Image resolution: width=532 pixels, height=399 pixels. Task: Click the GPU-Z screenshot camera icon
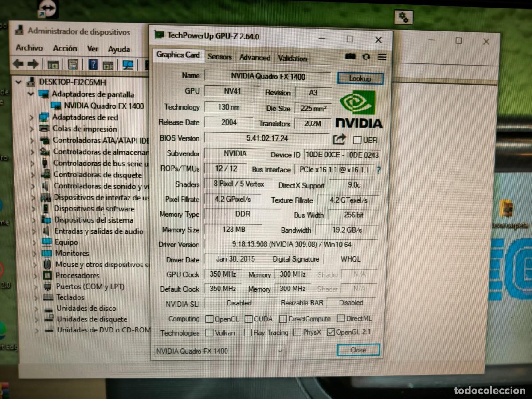[x=350, y=57]
